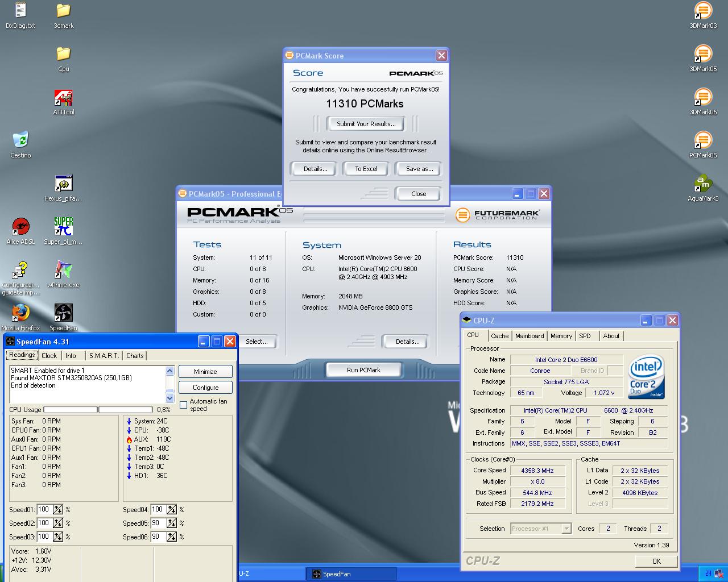Click Save as button in score dialog

click(x=420, y=169)
